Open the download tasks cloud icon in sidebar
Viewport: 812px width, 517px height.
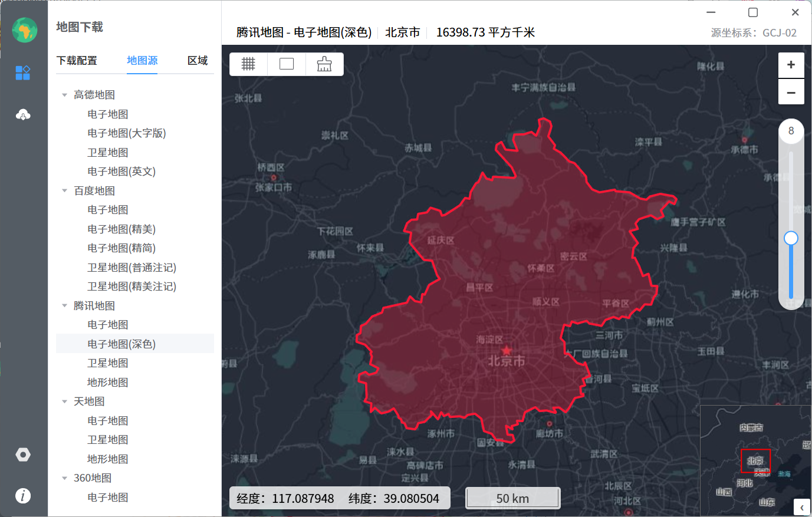click(x=23, y=114)
